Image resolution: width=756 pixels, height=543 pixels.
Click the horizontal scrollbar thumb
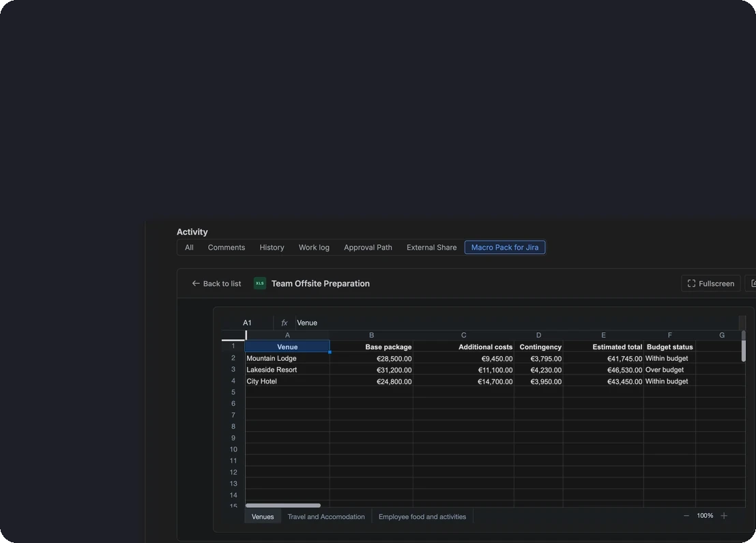tap(283, 505)
